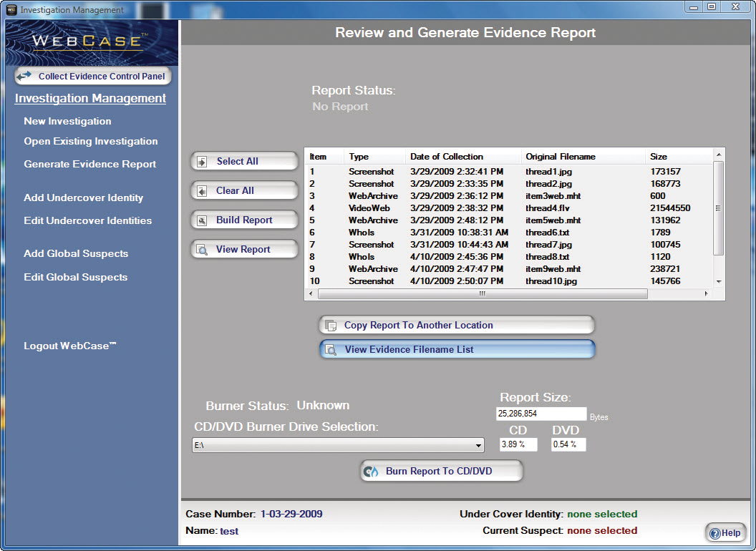The image size is (756, 551).
Task: Click the Report Size bytes field
Action: coord(541,414)
